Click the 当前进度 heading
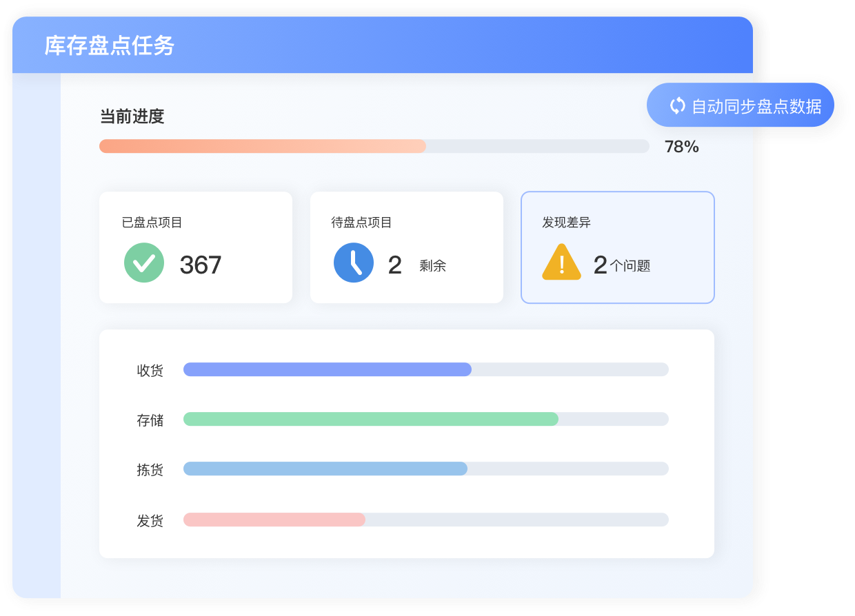 point(132,116)
